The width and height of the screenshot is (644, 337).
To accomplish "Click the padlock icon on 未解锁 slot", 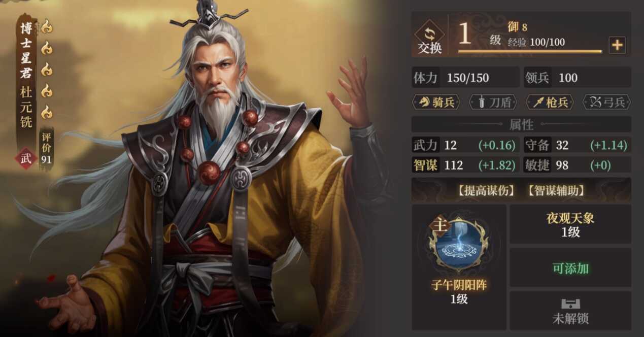I will point(570,304).
